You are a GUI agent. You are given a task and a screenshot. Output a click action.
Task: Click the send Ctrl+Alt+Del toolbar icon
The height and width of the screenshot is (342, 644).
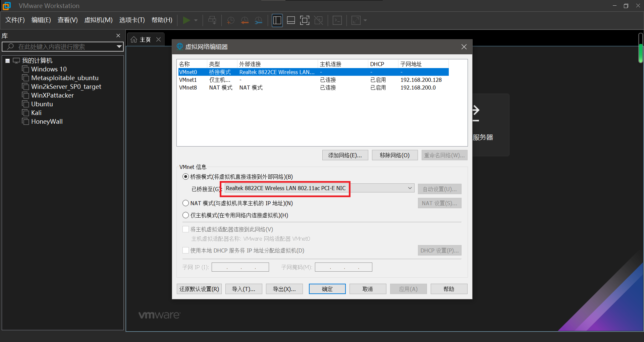click(x=212, y=20)
